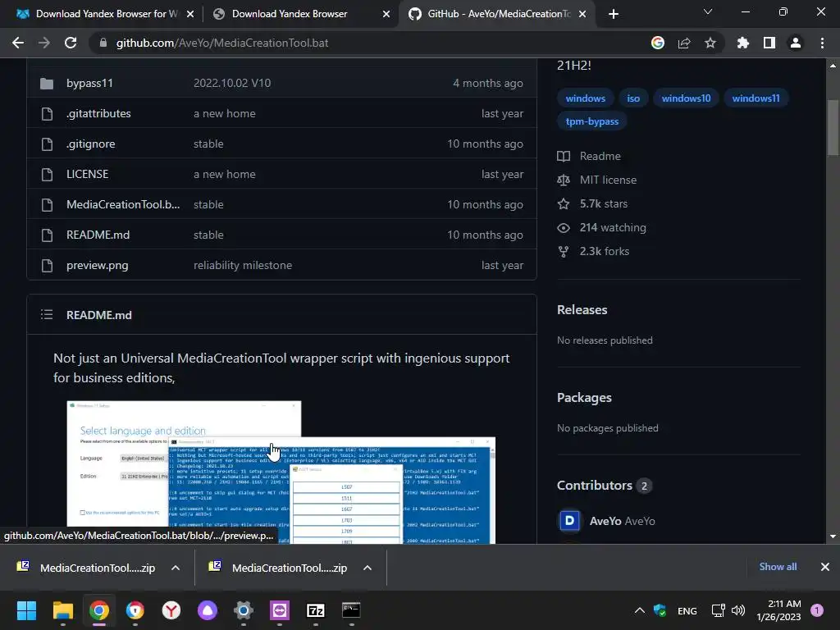Open Settings gear on taskbar

point(243,610)
